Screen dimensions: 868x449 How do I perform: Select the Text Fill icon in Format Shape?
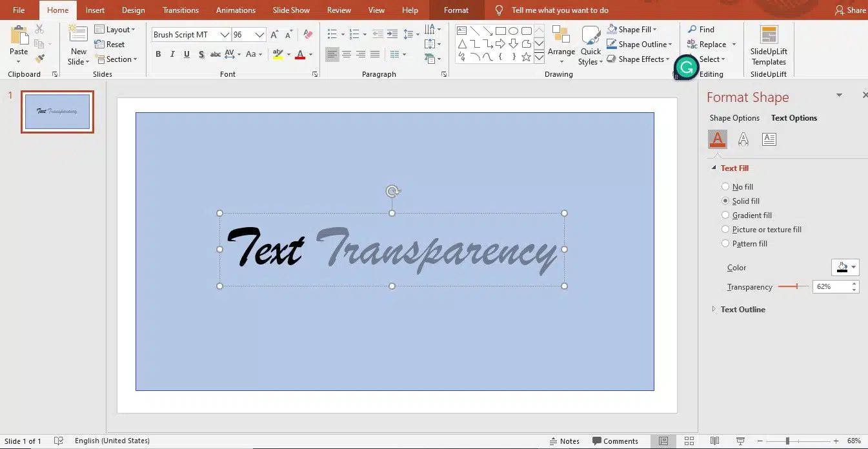pos(717,139)
